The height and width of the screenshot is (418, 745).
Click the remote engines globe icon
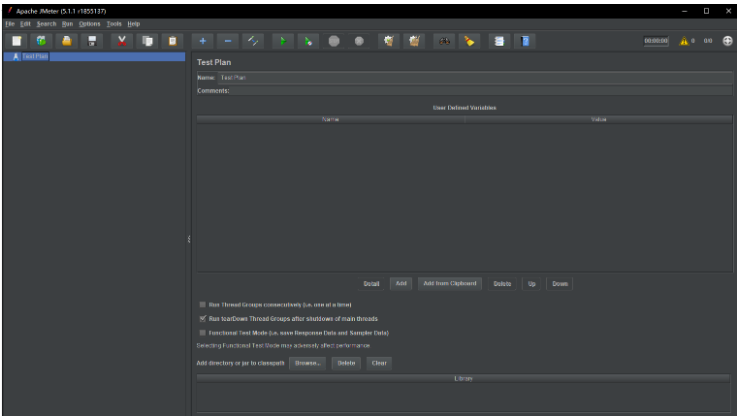[x=727, y=41]
